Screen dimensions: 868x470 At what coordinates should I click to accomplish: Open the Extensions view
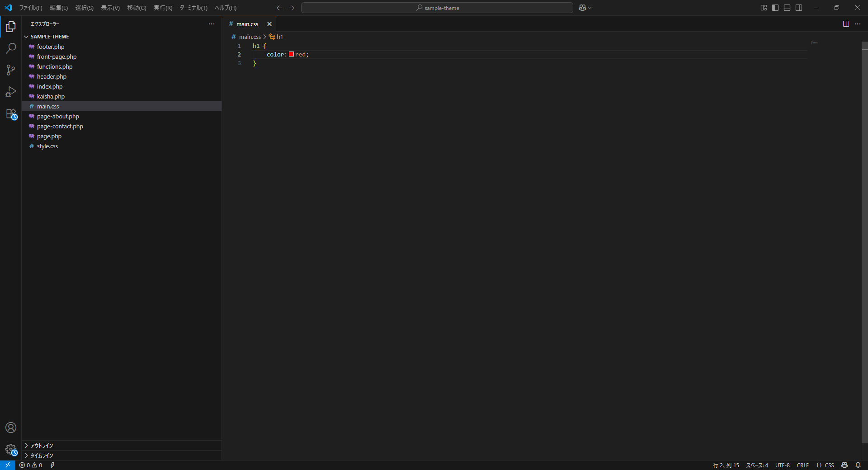pyautogui.click(x=11, y=114)
